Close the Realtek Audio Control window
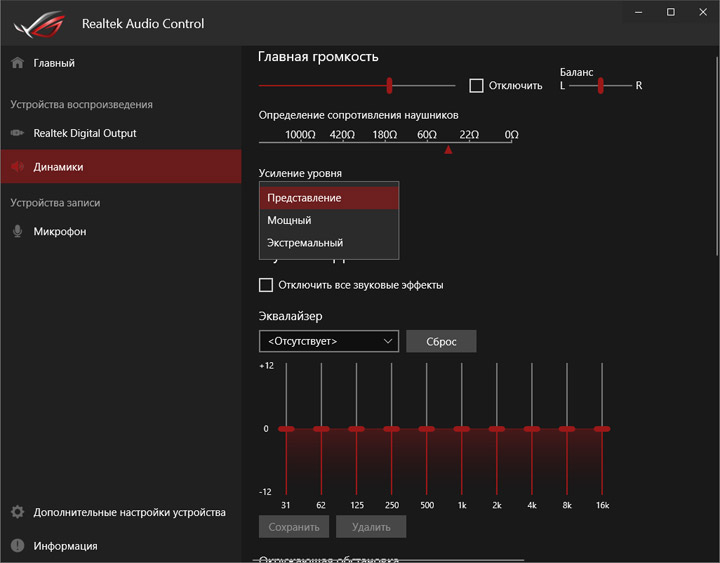Image resolution: width=720 pixels, height=563 pixels. 703,12
